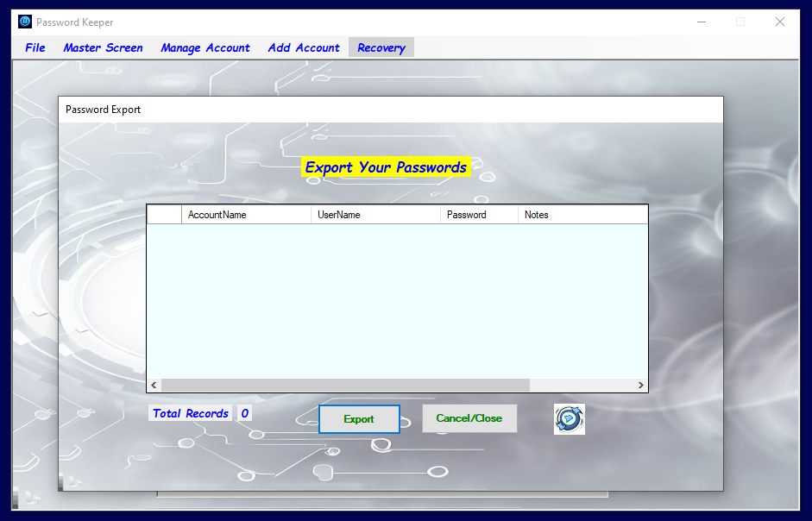Select the Notes column header
812x521 pixels.
[581, 215]
